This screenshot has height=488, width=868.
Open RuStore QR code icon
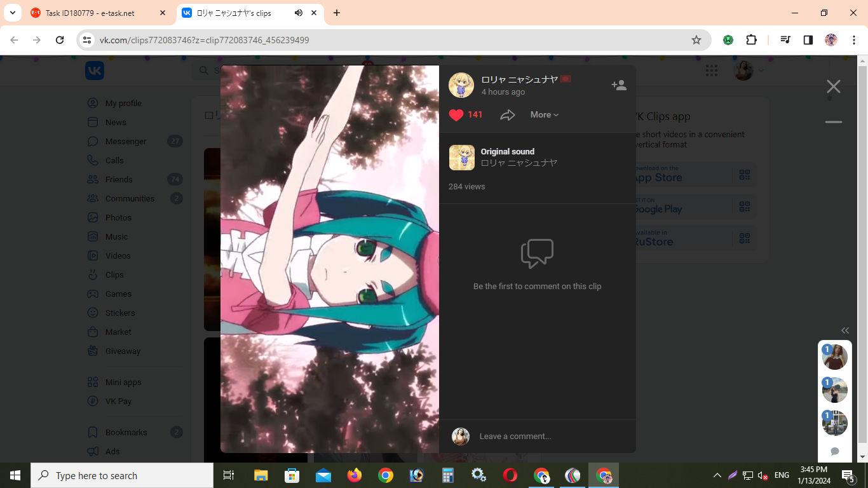tap(745, 239)
